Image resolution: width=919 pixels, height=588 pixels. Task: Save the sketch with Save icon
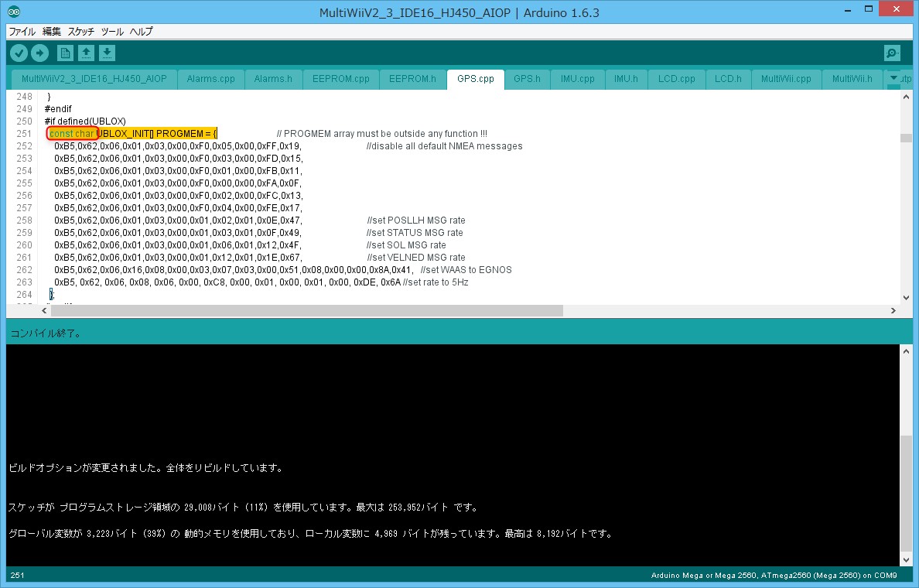coord(108,53)
